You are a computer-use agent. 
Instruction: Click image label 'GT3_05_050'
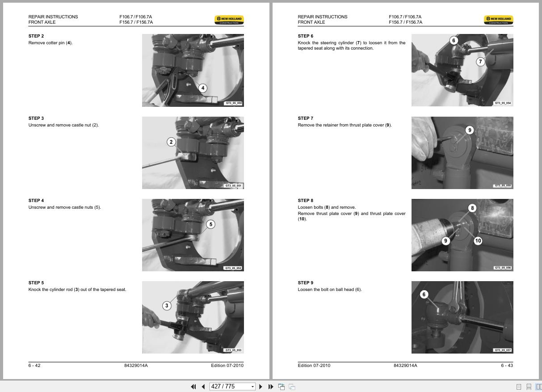pos(234,103)
